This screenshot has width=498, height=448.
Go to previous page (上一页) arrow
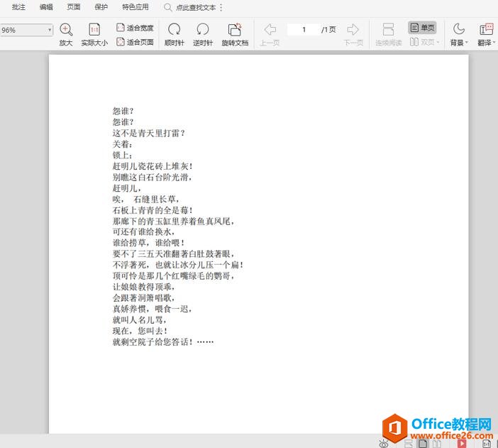click(270, 30)
